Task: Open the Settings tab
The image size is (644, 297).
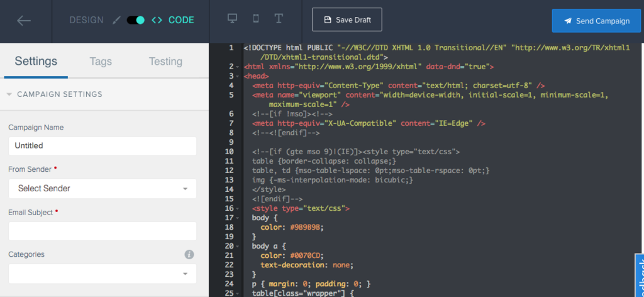Action: pos(36,62)
